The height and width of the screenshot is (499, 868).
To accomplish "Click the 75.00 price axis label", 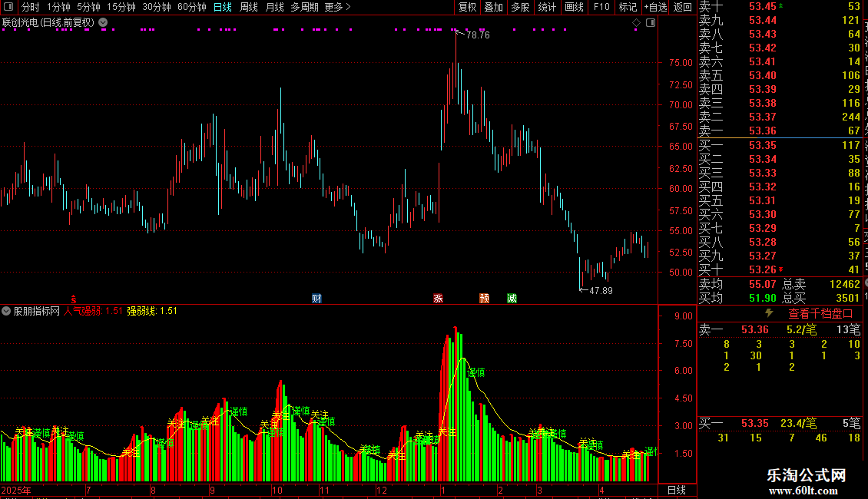I will [x=681, y=63].
